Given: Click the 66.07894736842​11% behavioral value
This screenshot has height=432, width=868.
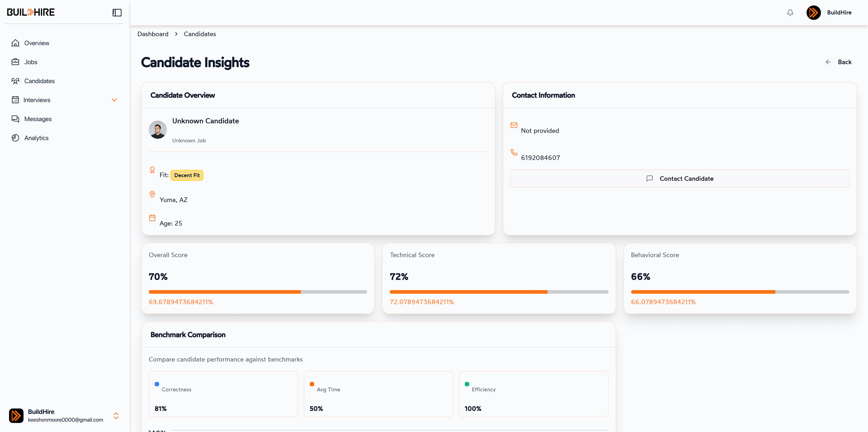Looking at the screenshot, I should coord(663,302).
